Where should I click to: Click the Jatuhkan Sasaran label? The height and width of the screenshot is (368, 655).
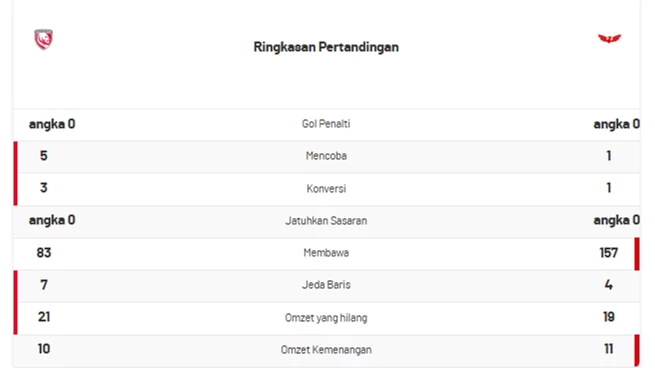pyautogui.click(x=326, y=221)
